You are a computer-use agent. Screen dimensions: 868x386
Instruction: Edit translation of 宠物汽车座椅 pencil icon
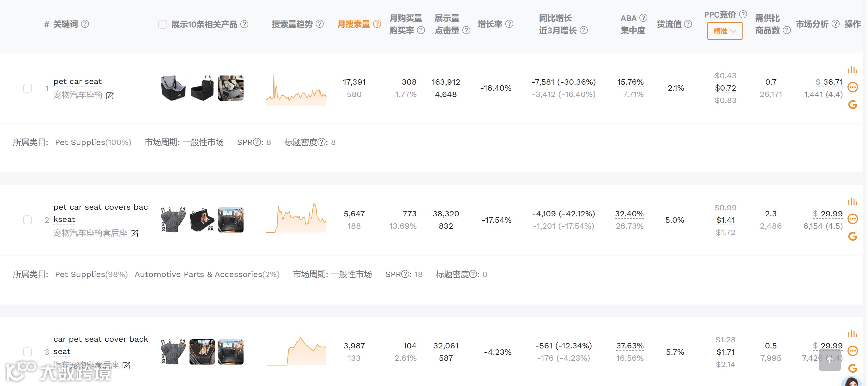coord(110,96)
